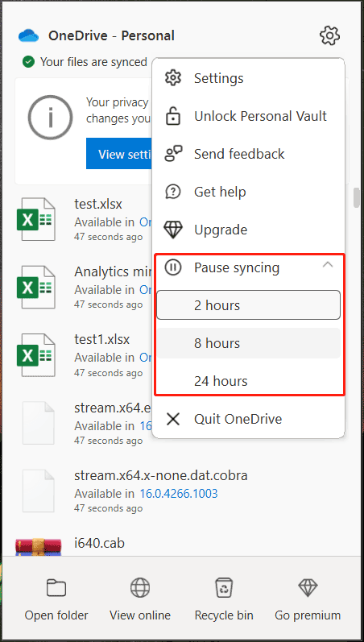Select Send feedback menu entry

pos(248,154)
